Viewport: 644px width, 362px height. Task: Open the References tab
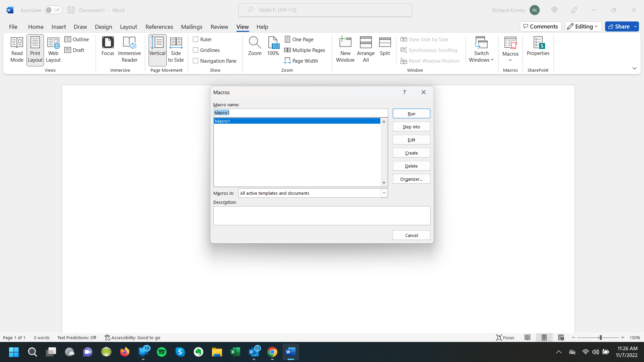point(159,27)
